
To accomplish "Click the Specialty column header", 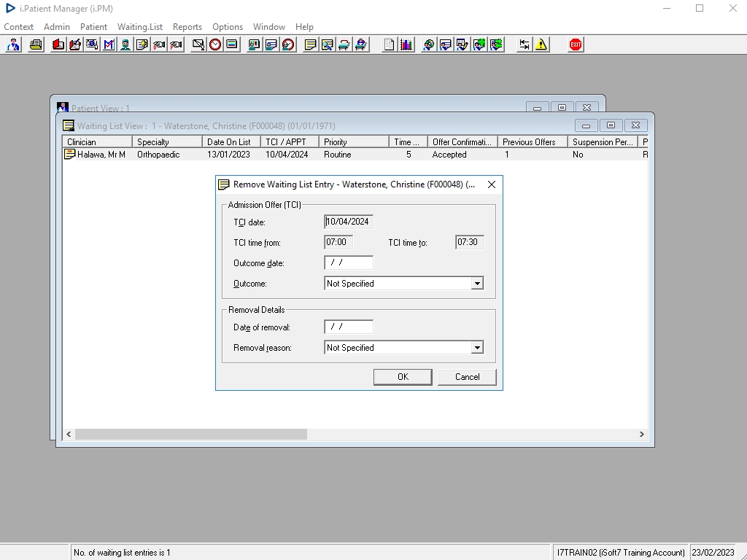I will click(x=167, y=142).
